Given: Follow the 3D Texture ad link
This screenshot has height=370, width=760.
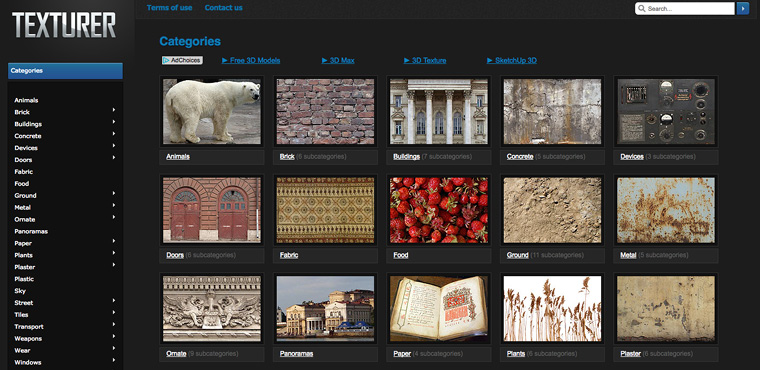Looking at the screenshot, I should coord(425,61).
